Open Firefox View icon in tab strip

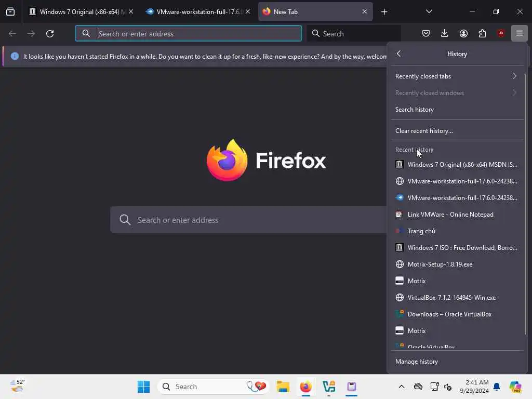tap(10, 11)
